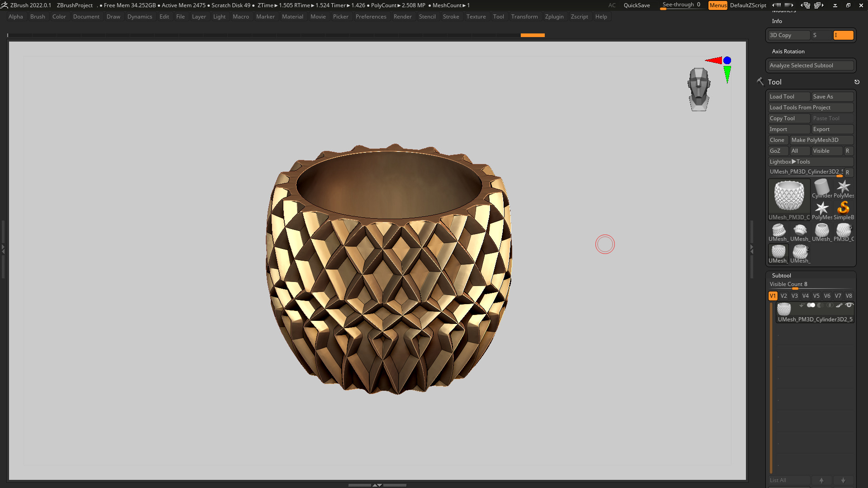Select UMesh_PM3D_Cylinder3D2_5 subtool row
This screenshot has width=868, height=488.
point(815,312)
